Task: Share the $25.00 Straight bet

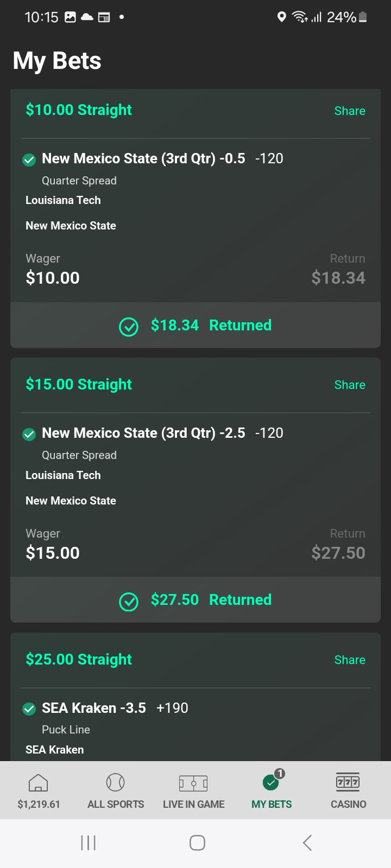Action: point(350,660)
